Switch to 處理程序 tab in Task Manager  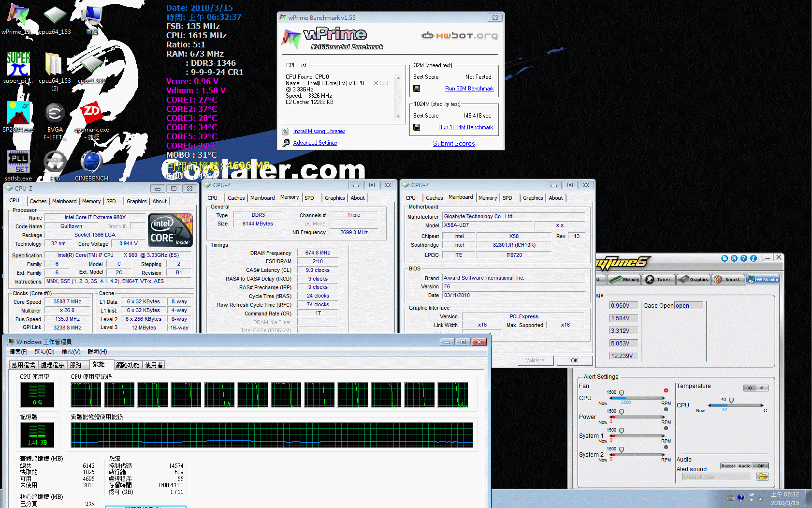(52, 365)
